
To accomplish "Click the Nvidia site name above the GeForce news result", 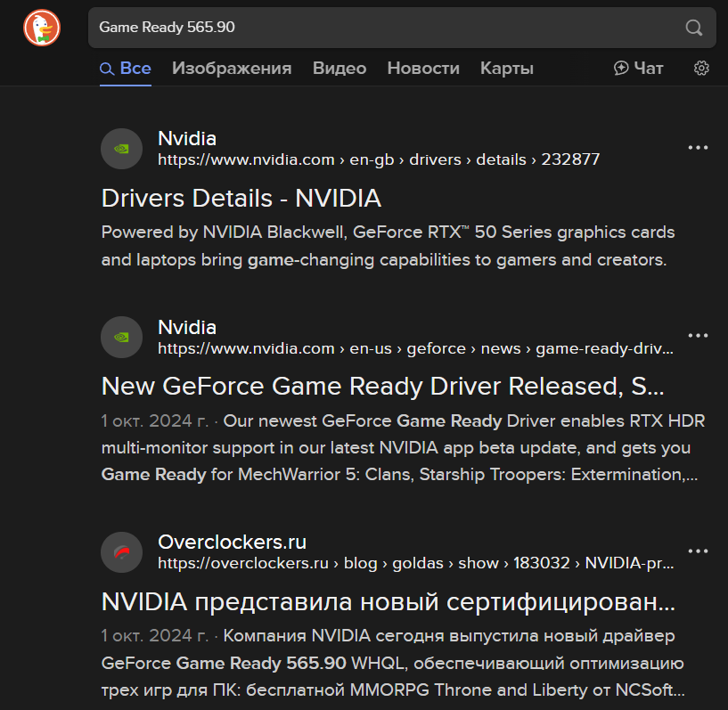I will click(x=187, y=328).
